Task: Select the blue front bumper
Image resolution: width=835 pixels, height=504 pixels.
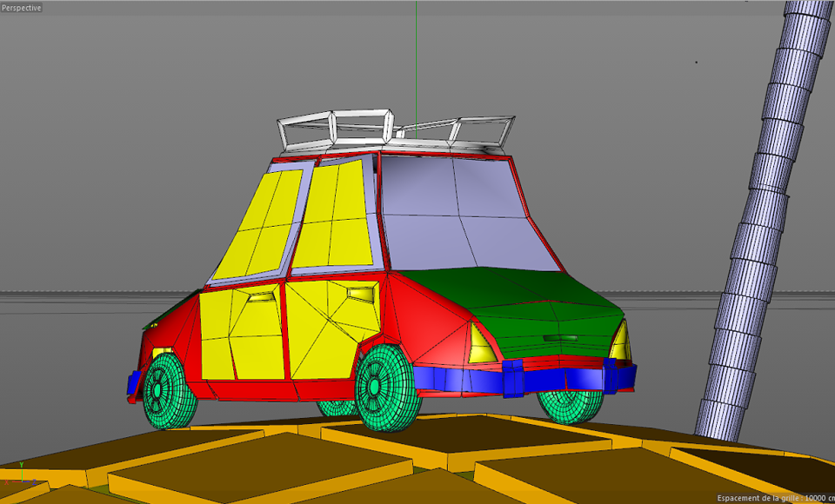Action: pos(524,378)
